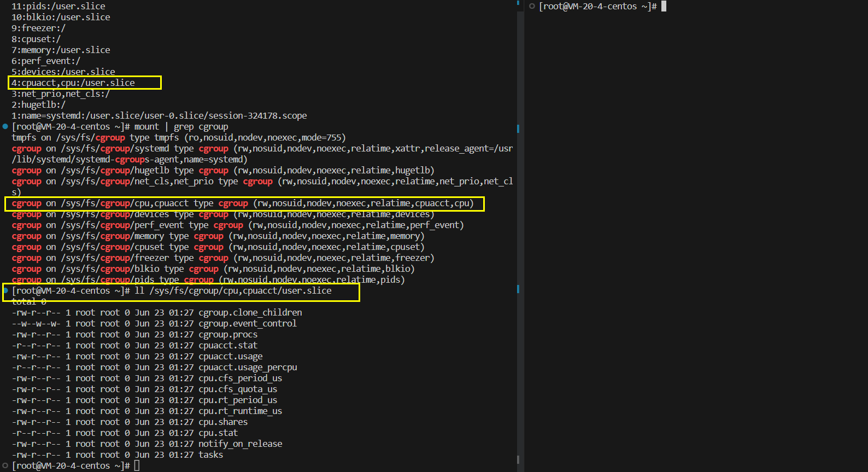868x472 pixels.
Task: Click the blue overview ruler mark next to the ll command
Action: point(518,289)
